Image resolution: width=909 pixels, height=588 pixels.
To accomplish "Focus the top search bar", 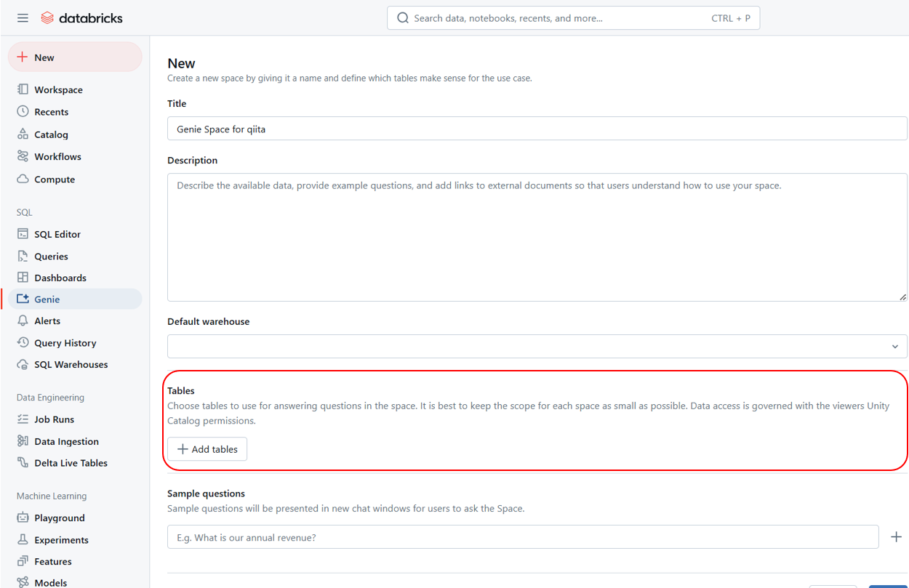I will pos(573,18).
